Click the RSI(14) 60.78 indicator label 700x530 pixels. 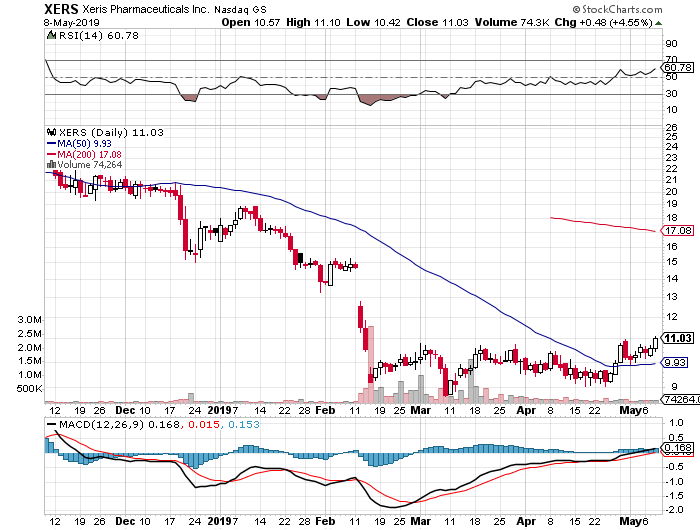tap(99, 35)
